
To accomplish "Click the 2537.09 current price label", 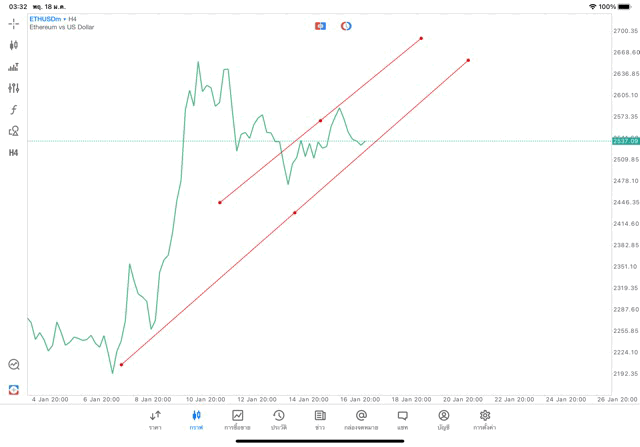I will 626,141.
